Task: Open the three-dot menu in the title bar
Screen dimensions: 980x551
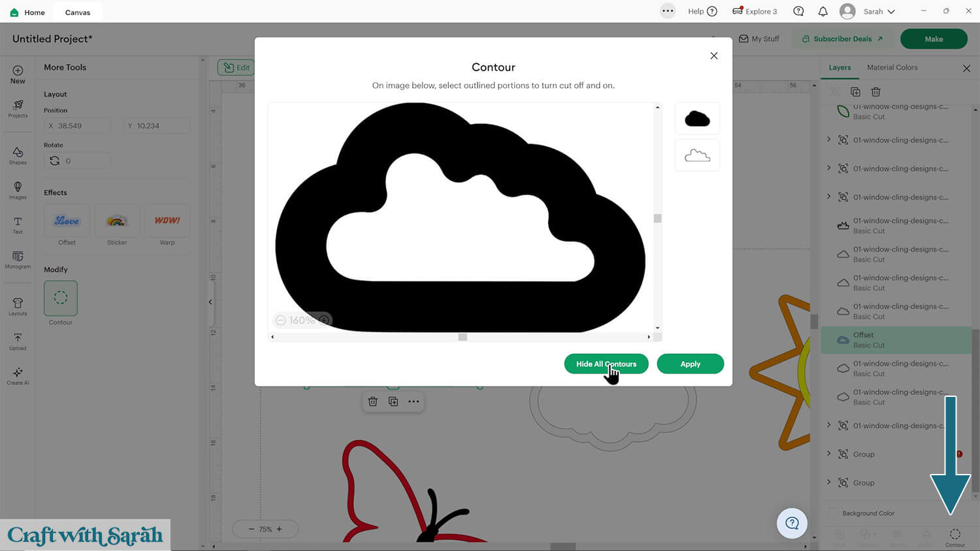Action: pyautogui.click(x=667, y=11)
